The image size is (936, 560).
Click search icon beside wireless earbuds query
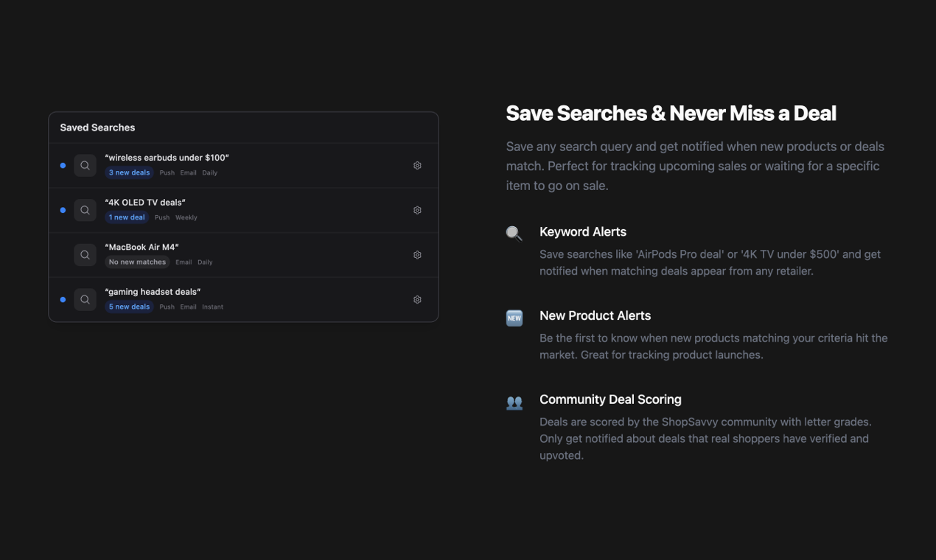[x=85, y=166]
